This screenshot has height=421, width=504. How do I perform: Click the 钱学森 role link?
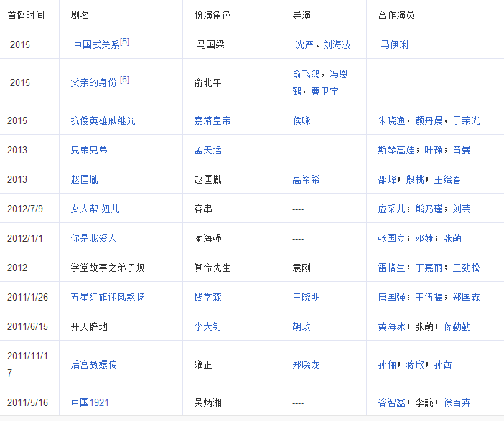click(208, 297)
